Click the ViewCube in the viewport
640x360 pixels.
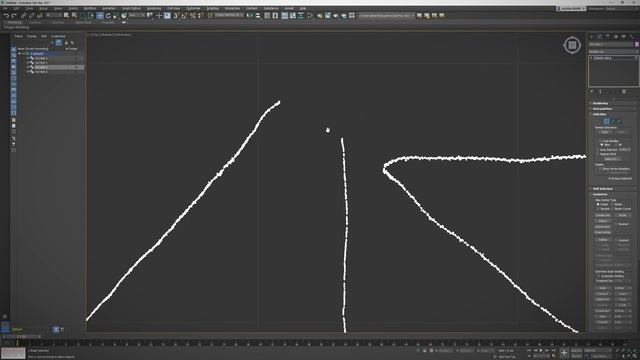[x=572, y=45]
